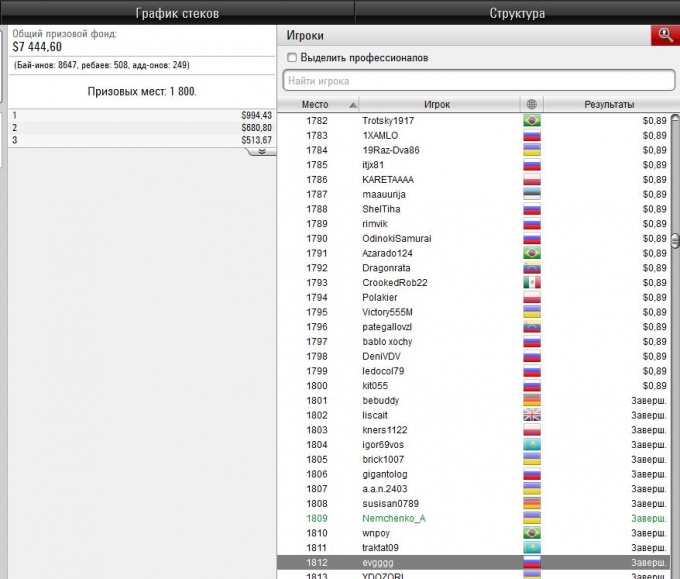The image size is (680, 579).
Task: Click Ukraine flag for 19Raz-Dva86
Action: tap(532, 150)
